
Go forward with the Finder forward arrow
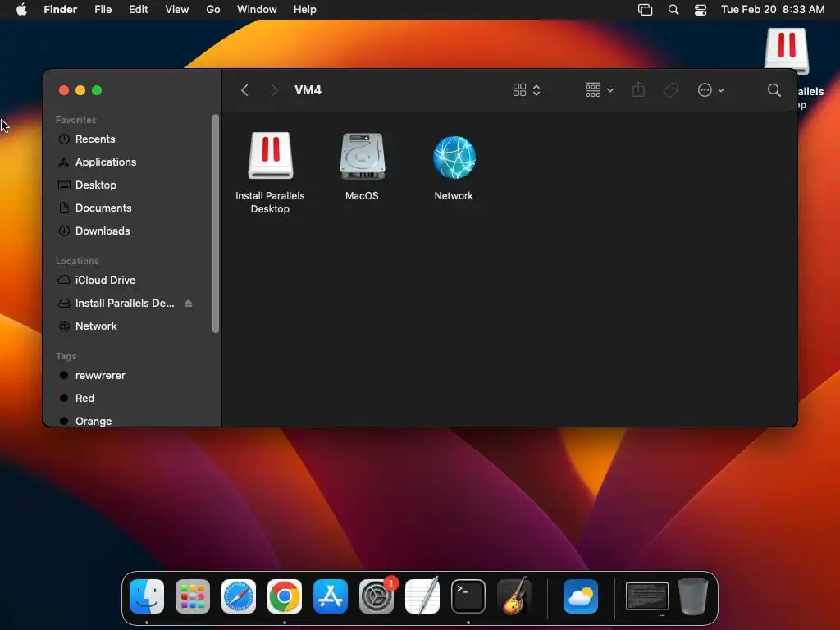click(x=274, y=90)
